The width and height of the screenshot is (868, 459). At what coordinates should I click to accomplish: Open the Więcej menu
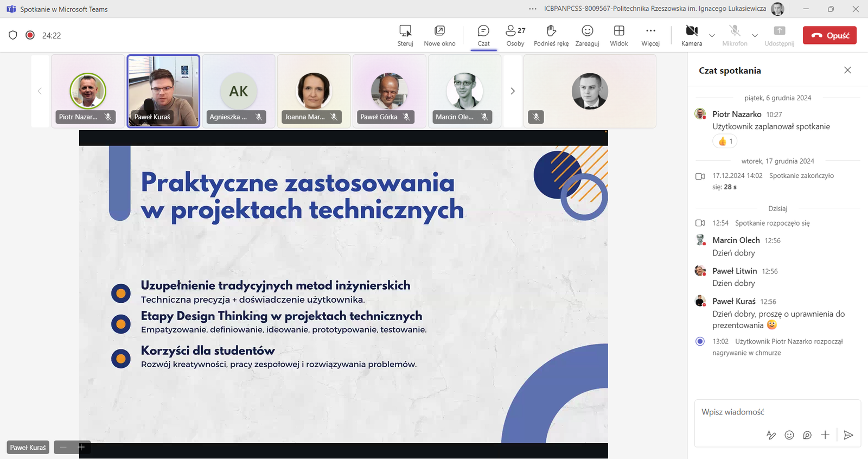click(x=650, y=35)
